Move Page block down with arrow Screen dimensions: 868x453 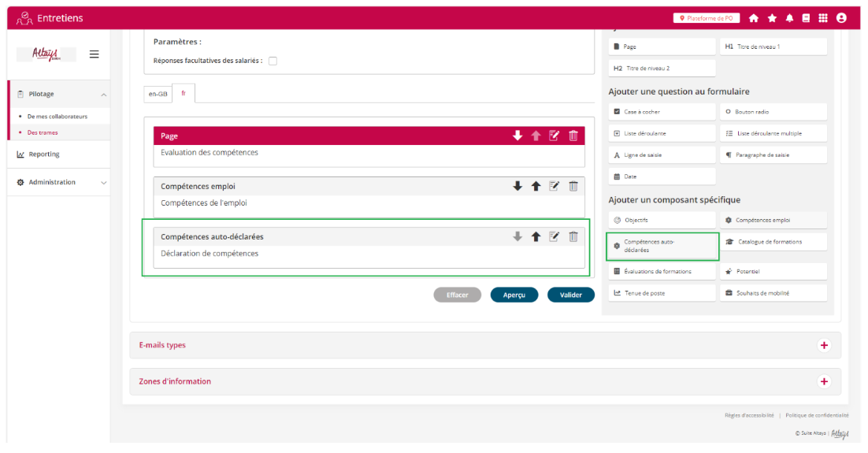(517, 136)
